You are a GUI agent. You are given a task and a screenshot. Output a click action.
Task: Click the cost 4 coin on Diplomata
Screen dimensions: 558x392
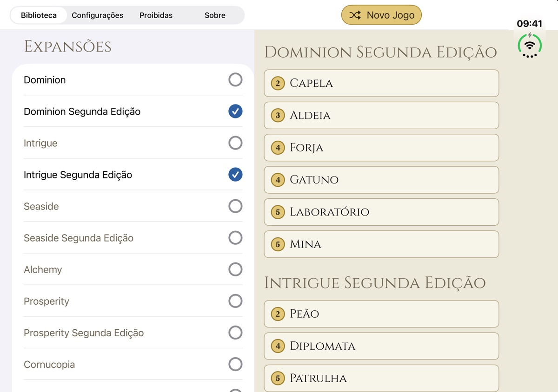pyautogui.click(x=278, y=346)
